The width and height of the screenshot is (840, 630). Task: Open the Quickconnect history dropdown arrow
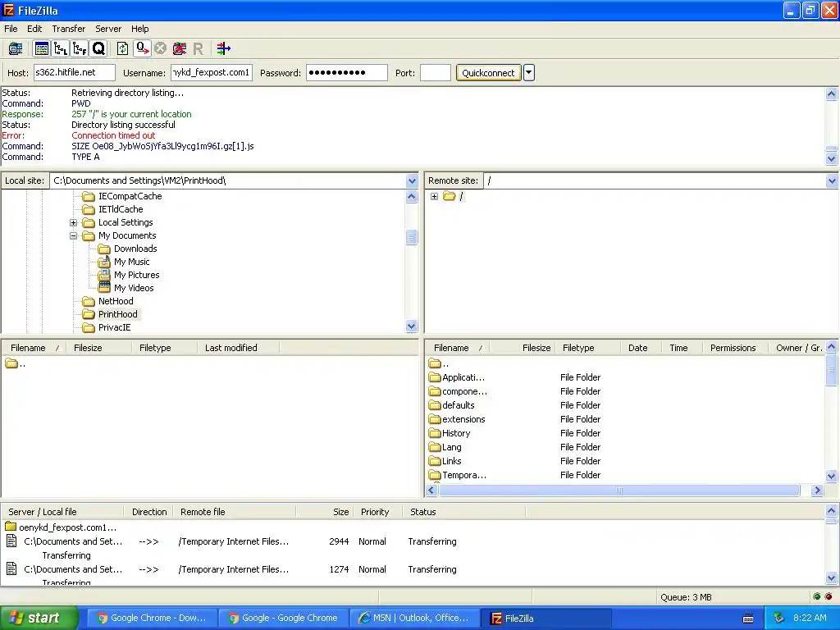[x=529, y=73]
